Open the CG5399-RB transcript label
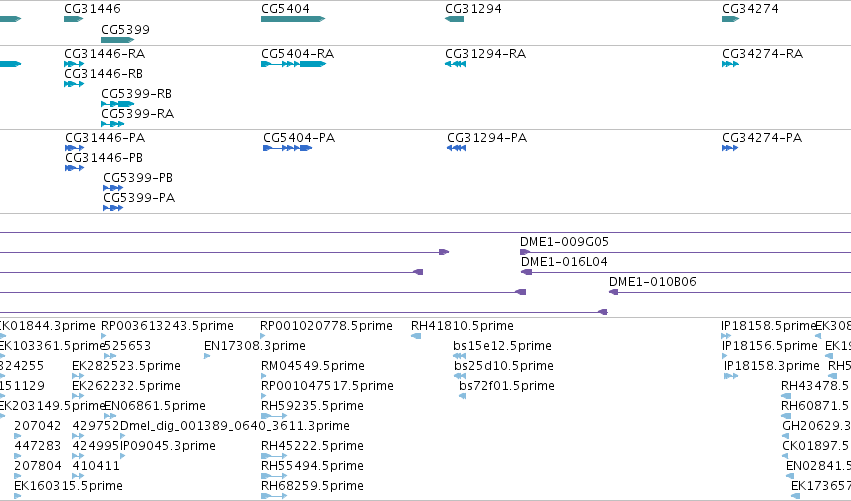851x501 pixels. coord(137,94)
